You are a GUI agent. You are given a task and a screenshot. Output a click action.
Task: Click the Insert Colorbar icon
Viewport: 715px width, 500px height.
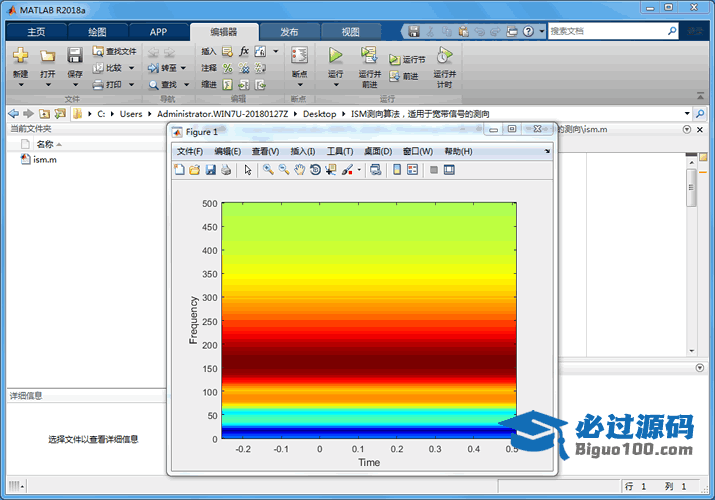pos(398,170)
